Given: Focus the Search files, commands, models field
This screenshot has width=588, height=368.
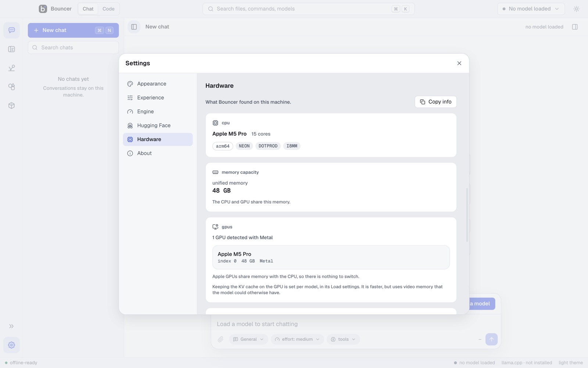Looking at the screenshot, I should tap(309, 9).
